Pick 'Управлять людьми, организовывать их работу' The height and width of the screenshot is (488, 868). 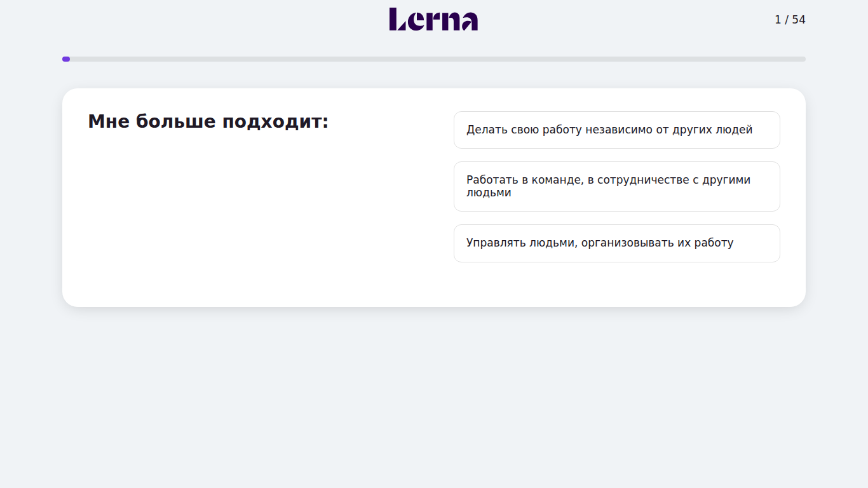[616, 243]
